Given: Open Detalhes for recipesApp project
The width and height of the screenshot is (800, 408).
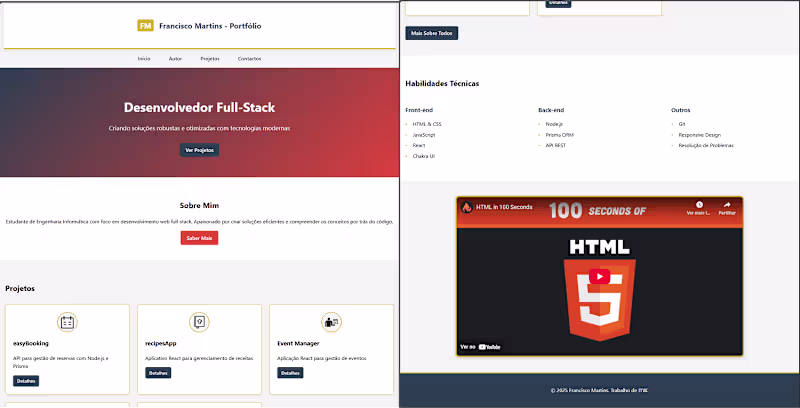Looking at the screenshot, I should (x=158, y=373).
